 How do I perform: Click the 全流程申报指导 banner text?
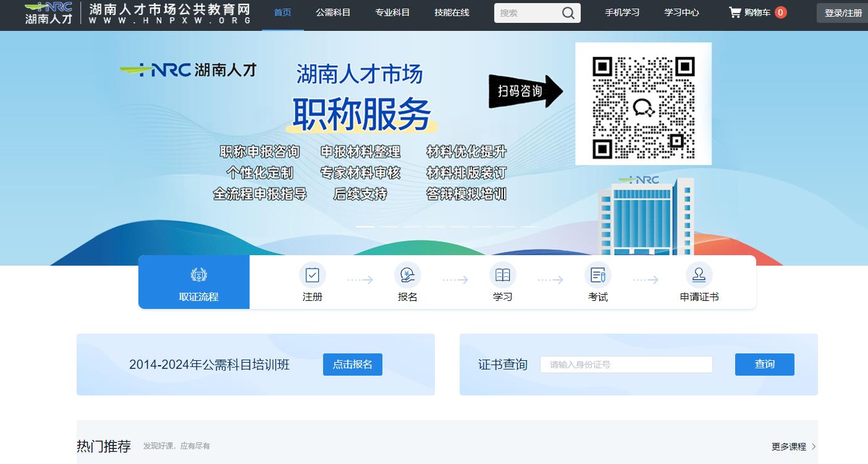260,194
